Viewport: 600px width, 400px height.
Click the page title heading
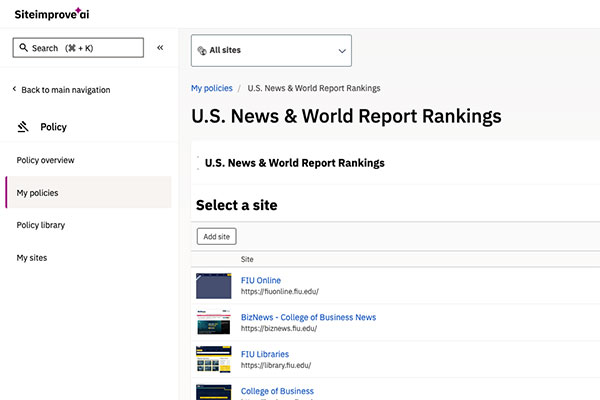tap(346, 116)
